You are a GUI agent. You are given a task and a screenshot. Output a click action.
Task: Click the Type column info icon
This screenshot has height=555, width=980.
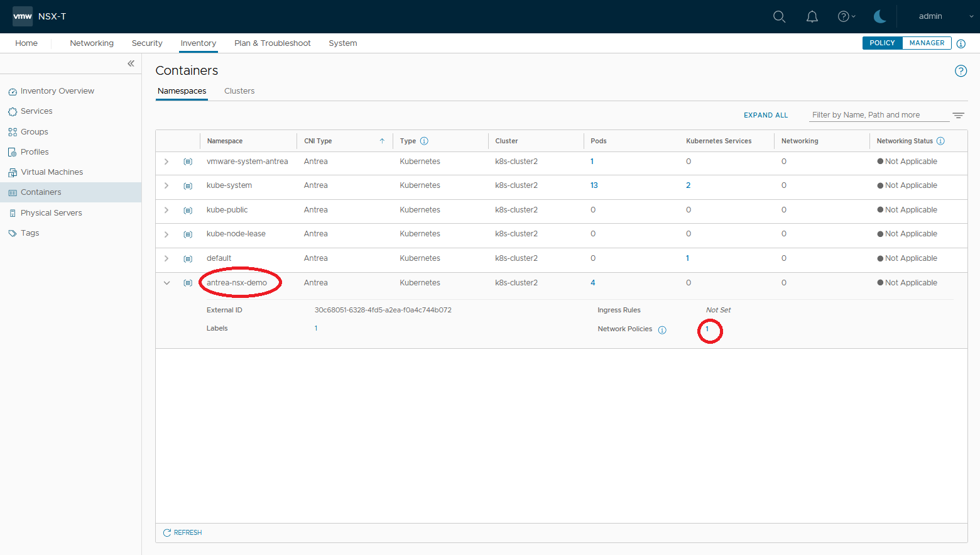424,141
